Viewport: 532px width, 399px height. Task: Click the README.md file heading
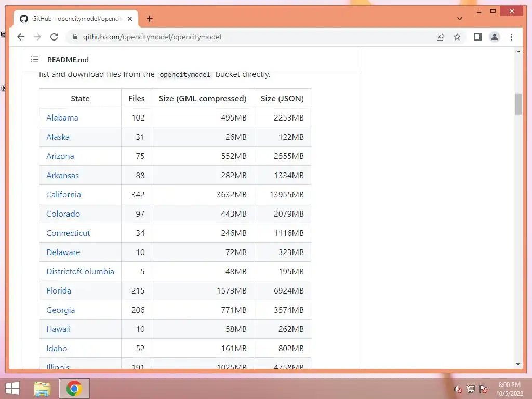click(x=68, y=60)
